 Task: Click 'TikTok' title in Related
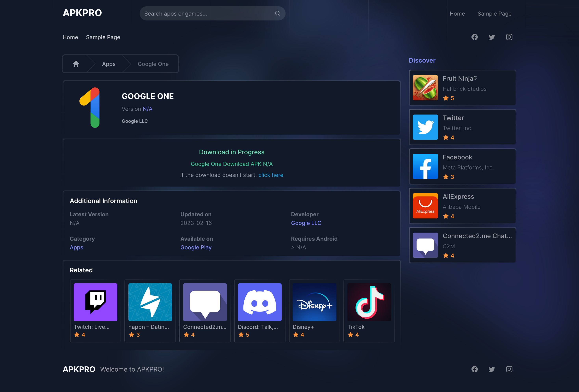356,327
